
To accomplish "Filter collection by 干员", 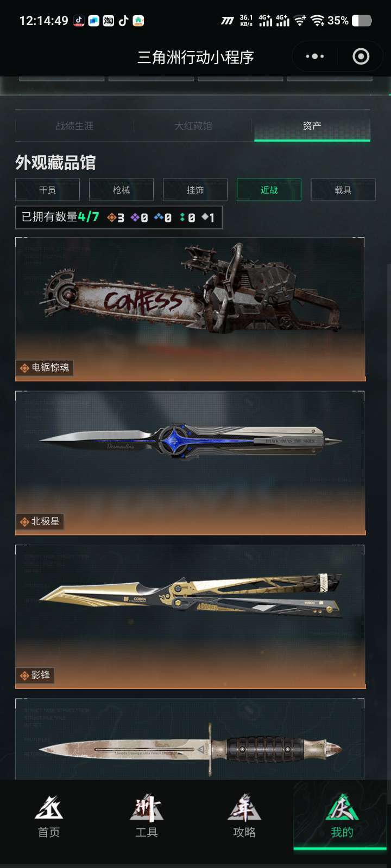I will [47, 190].
